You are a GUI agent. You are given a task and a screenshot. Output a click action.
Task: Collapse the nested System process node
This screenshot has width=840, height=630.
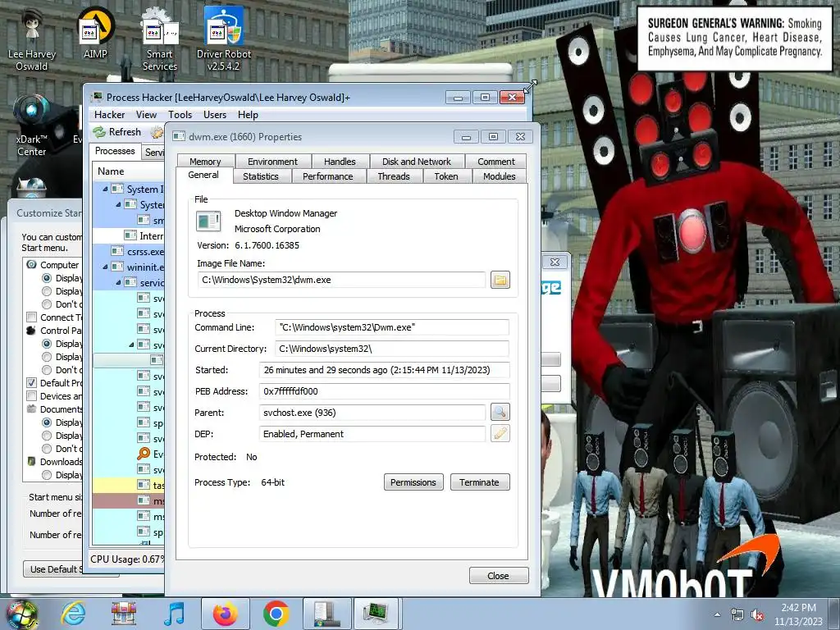(x=118, y=204)
